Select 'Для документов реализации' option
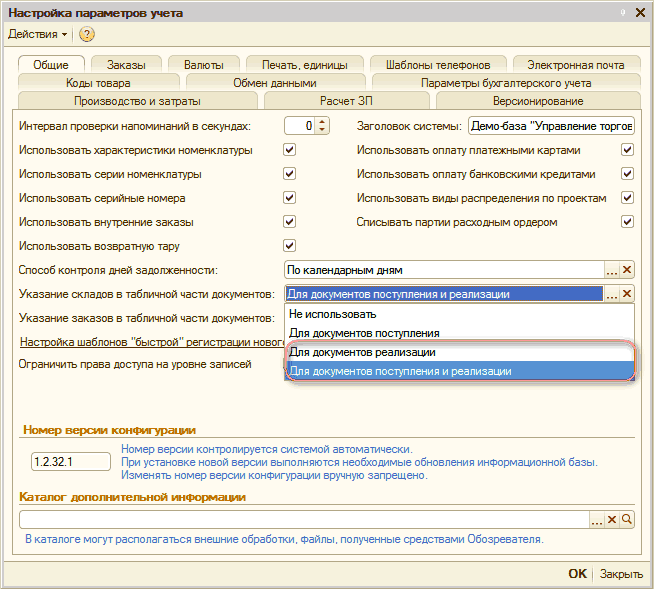Image resolution: width=654 pixels, height=589 pixels. 459,352
